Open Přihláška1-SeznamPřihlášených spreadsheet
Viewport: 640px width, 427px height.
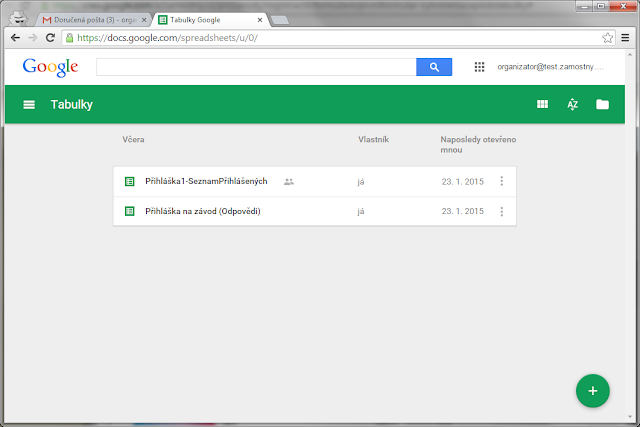(x=206, y=181)
